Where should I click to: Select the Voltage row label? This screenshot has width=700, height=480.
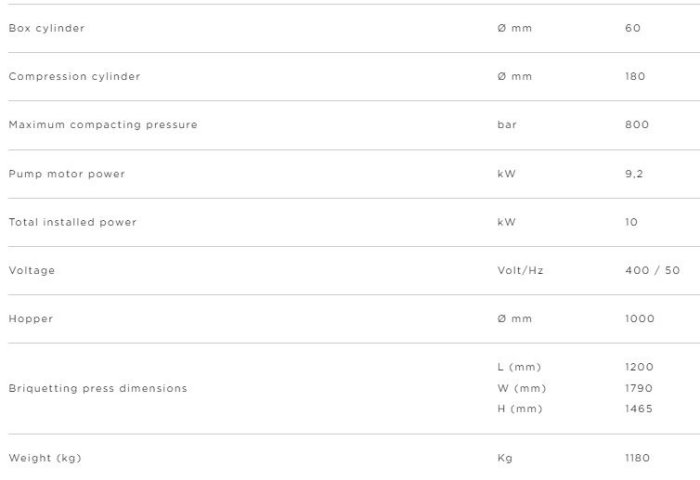tap(32, 270)
